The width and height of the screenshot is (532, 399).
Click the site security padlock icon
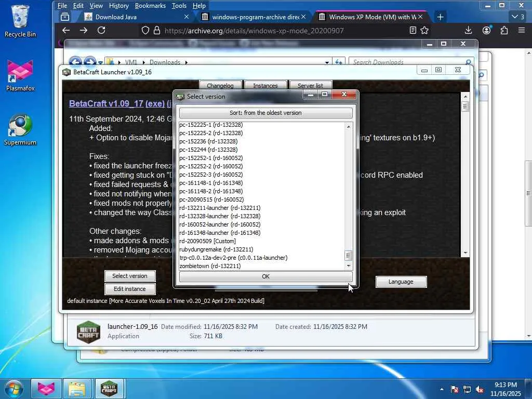click(x=157, y=31)
